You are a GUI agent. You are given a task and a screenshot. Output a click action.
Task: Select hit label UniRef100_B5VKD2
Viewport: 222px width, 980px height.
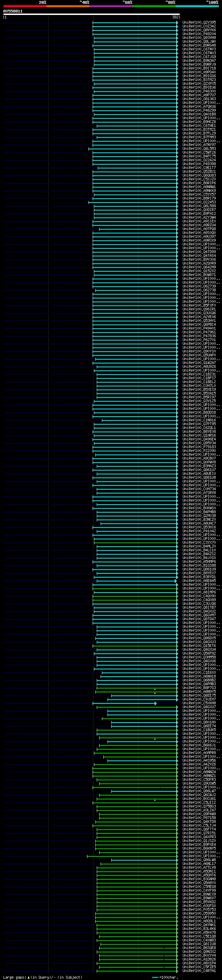199,902
